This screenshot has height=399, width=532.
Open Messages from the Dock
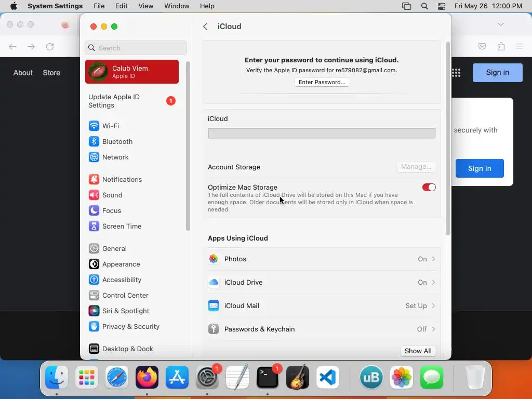tap(432, 377)
